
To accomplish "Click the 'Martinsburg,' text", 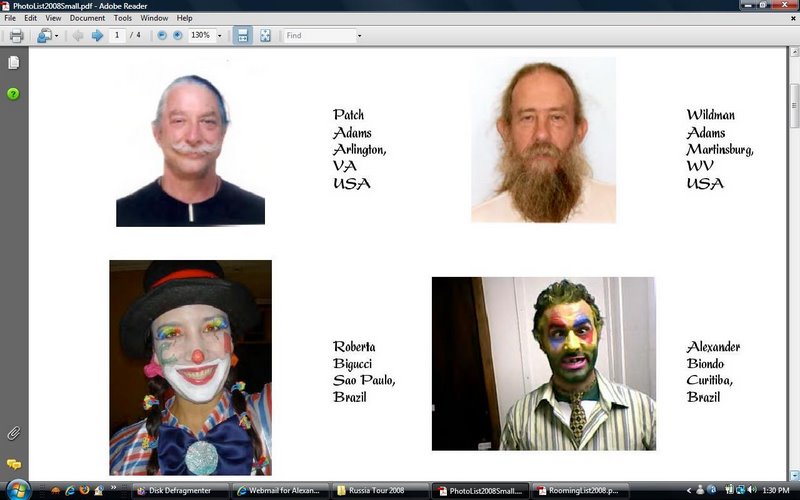I will coord(720,149).
